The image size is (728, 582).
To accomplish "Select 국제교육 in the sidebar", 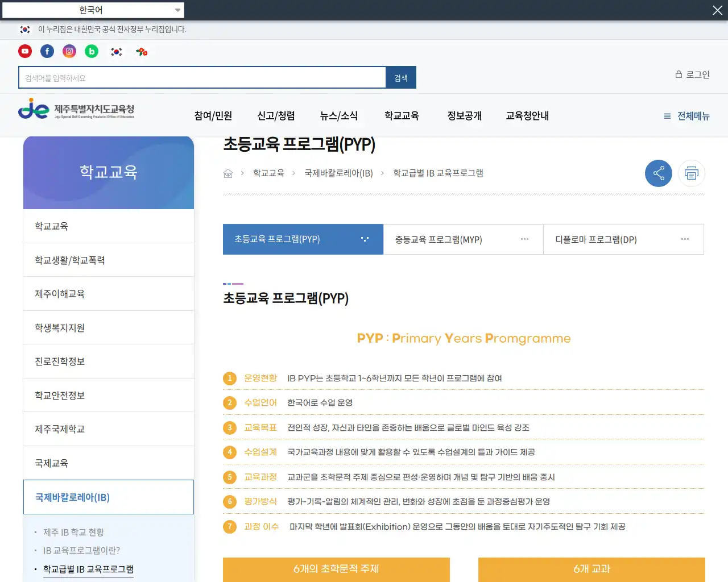I will [109, 463].
